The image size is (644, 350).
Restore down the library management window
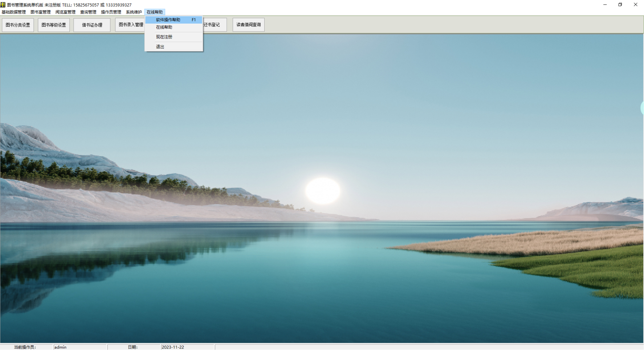click(620, 5)
